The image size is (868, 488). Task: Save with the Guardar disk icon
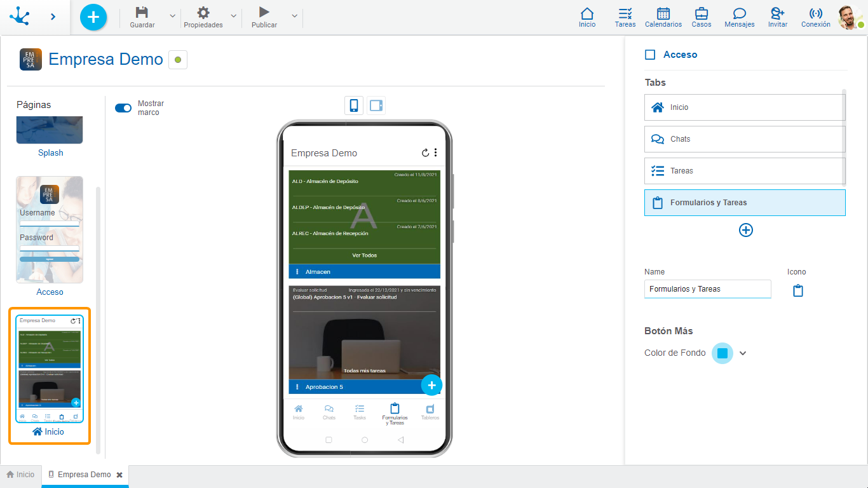point(142,13)
